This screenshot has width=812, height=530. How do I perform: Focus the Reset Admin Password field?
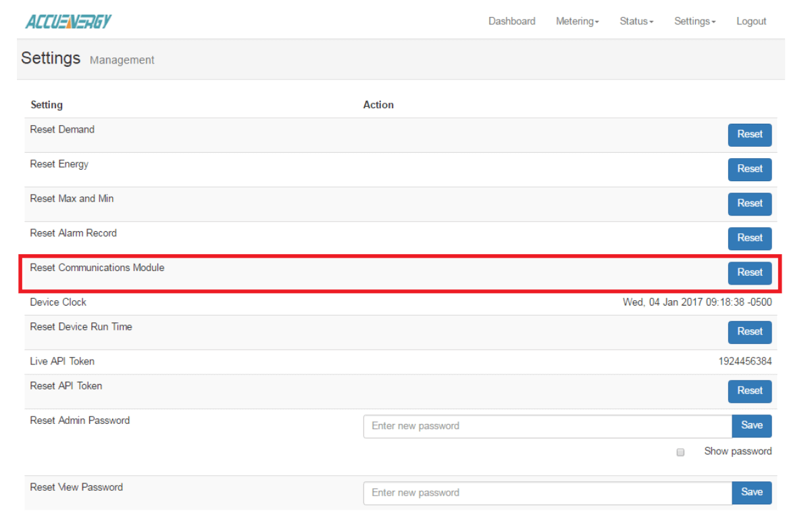tap(547, 427)
